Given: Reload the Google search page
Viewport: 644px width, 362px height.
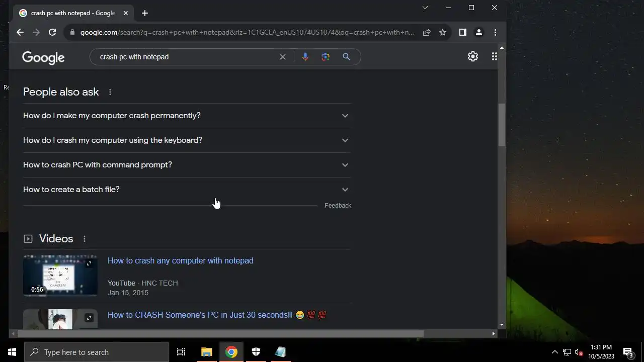Looking at the screenshot, I should (52, 32).
